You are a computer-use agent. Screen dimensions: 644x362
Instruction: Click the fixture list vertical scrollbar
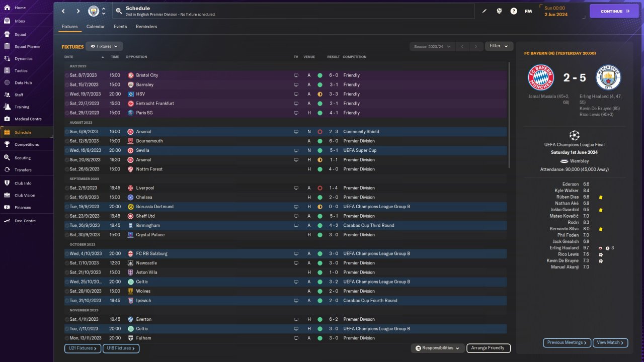509,115
